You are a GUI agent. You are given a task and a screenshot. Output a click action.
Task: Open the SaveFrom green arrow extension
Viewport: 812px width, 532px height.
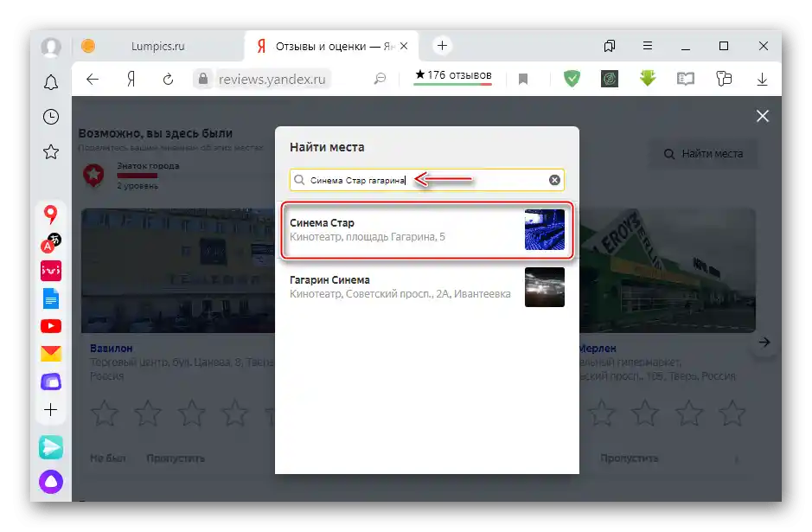[x=647, y=79]
